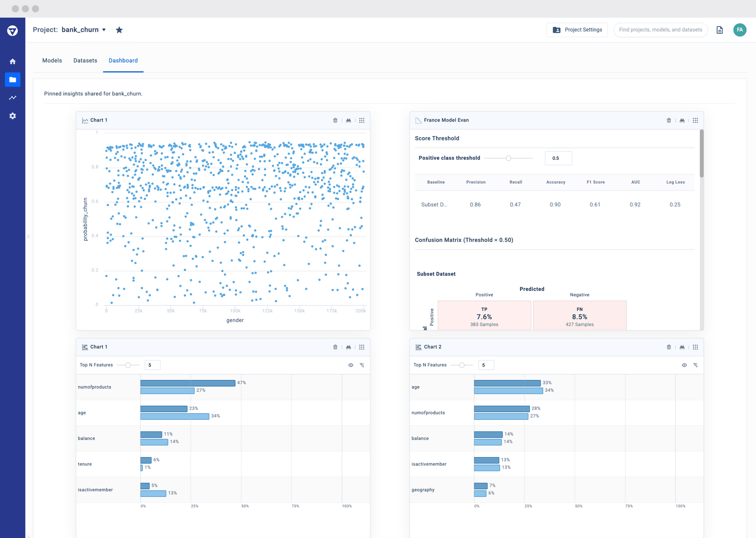Open the settings gear in the sidebar
The image size is (756, 538).
12,116
